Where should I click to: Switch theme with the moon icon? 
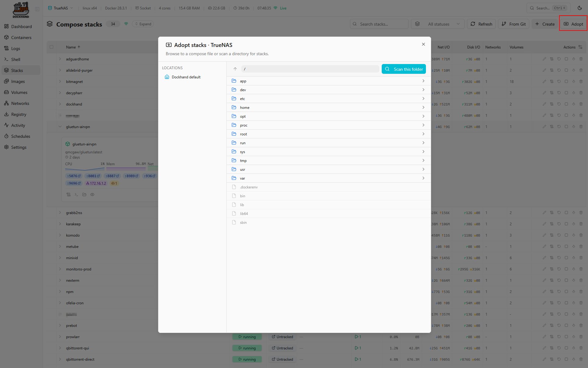pyautogui.click(x=579, y=8)
